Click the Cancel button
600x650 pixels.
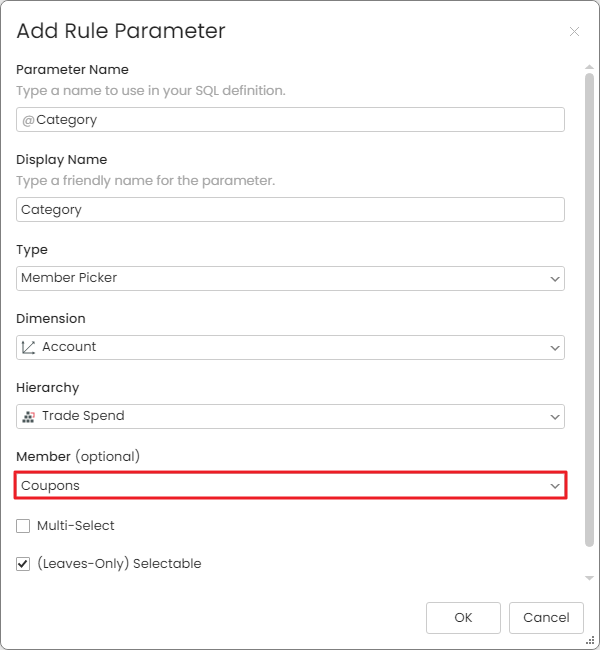(x=546, y=618)
